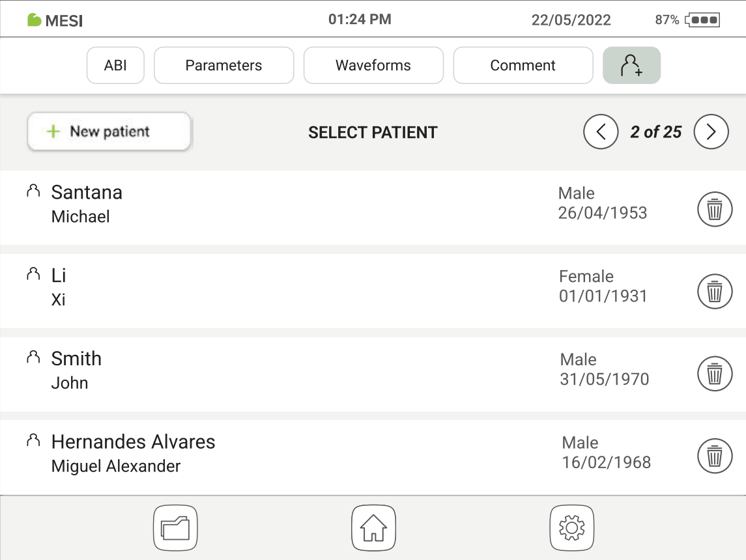Delete patient Li Xi using trash icon
Viewport: 746px width, 560px height.
point(714,291)
